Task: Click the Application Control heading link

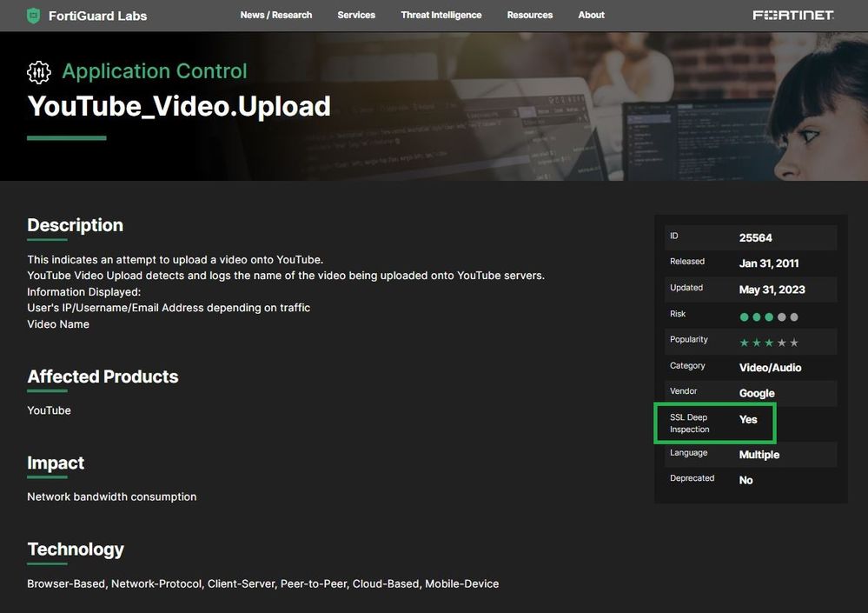Action: point(155,71)
